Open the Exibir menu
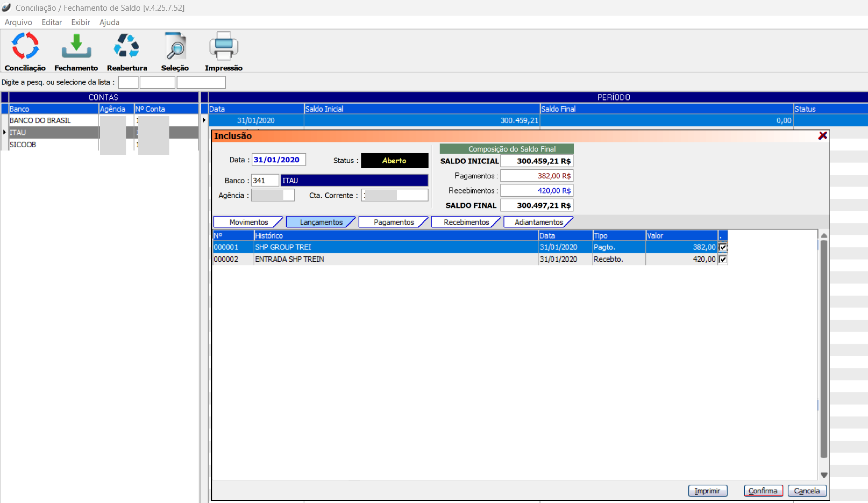 click(x=80, y=22)
